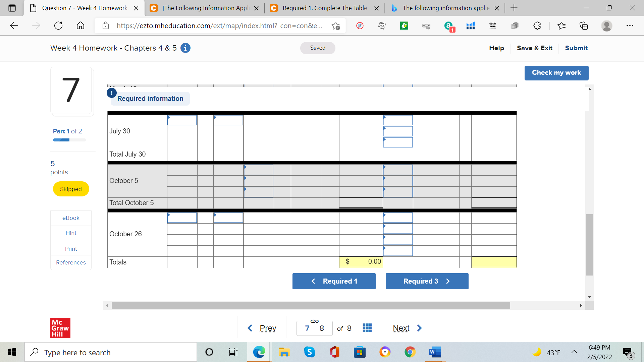Open the July 30 first dropdown cell

(182, 120)
